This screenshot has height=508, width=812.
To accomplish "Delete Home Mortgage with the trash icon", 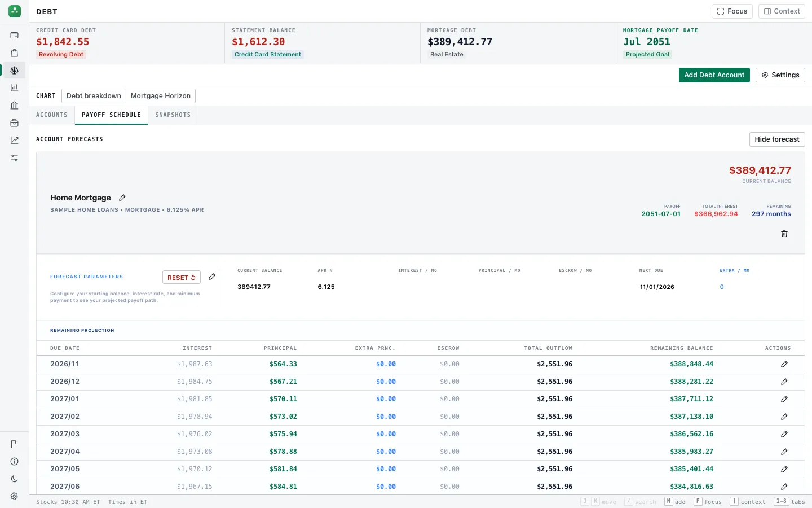I will click(784, 234).
